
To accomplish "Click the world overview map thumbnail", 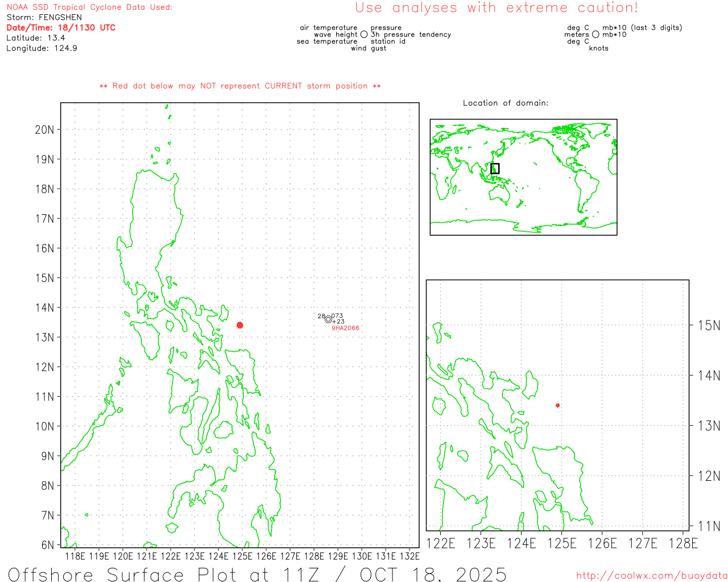I will tap(523, 177).
